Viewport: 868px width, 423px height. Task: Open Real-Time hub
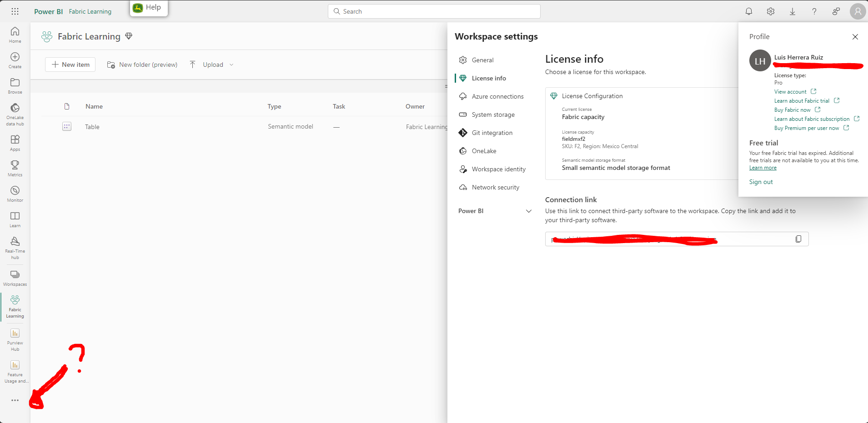pos(15,248)
